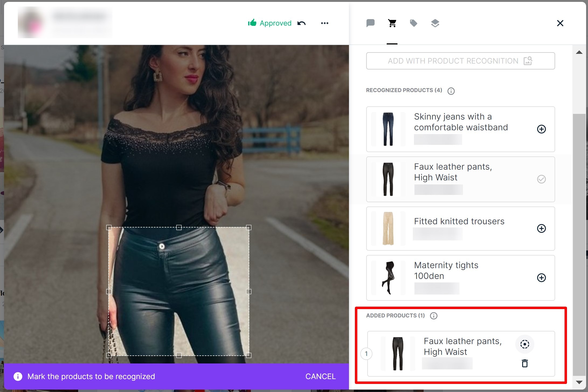588x392 pixels.
Task: Open the comments tab icon
Action: coord(371,23)
